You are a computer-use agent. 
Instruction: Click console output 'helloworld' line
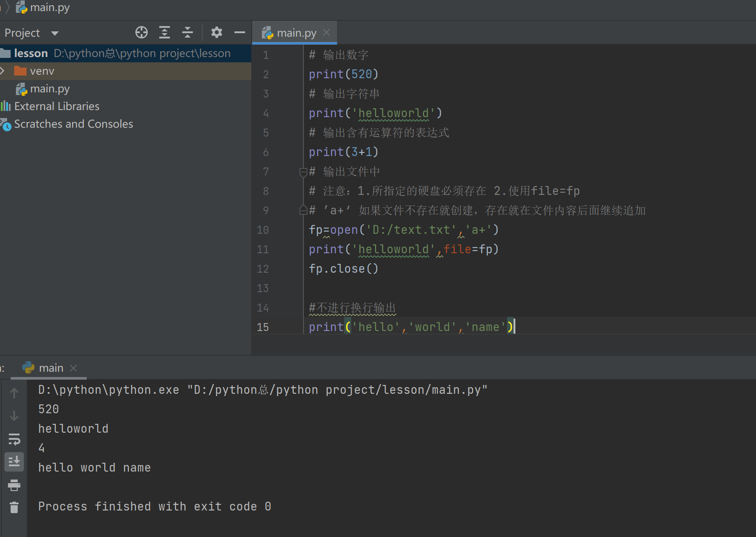[x=73, y=429]
